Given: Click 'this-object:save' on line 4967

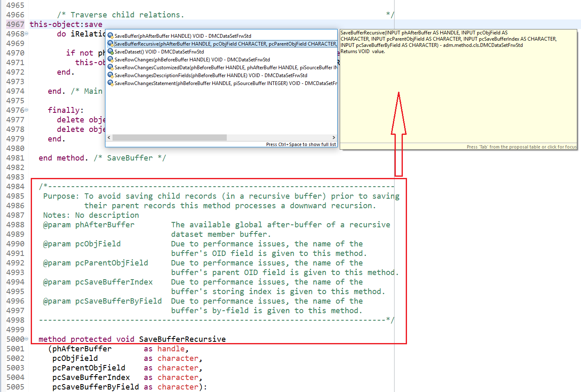Looking at the screenshot, I should (x=66, y=24).
